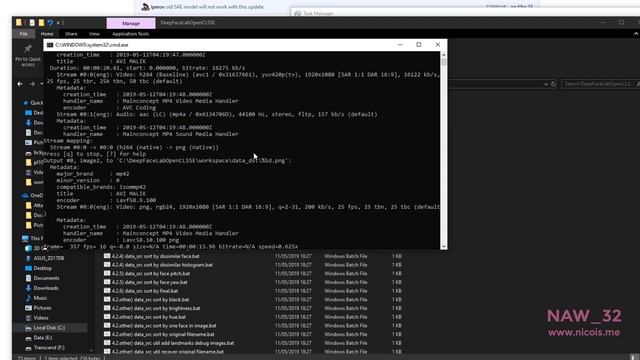Minimize the cmd.exe window
This screenshot has width=640, height=360.
pos(400,44)
